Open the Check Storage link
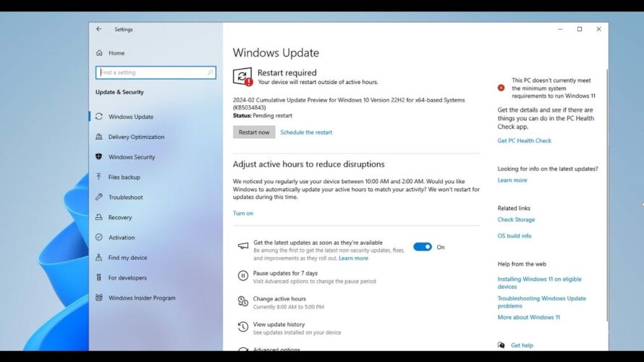The width and height of the screenshot is (644, 362). 516,219
